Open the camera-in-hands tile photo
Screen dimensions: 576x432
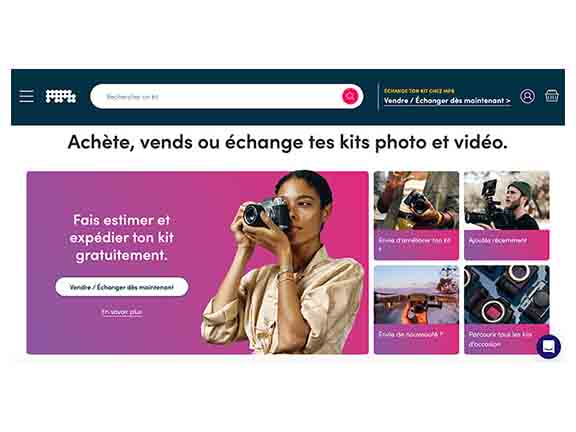(417, 201)
